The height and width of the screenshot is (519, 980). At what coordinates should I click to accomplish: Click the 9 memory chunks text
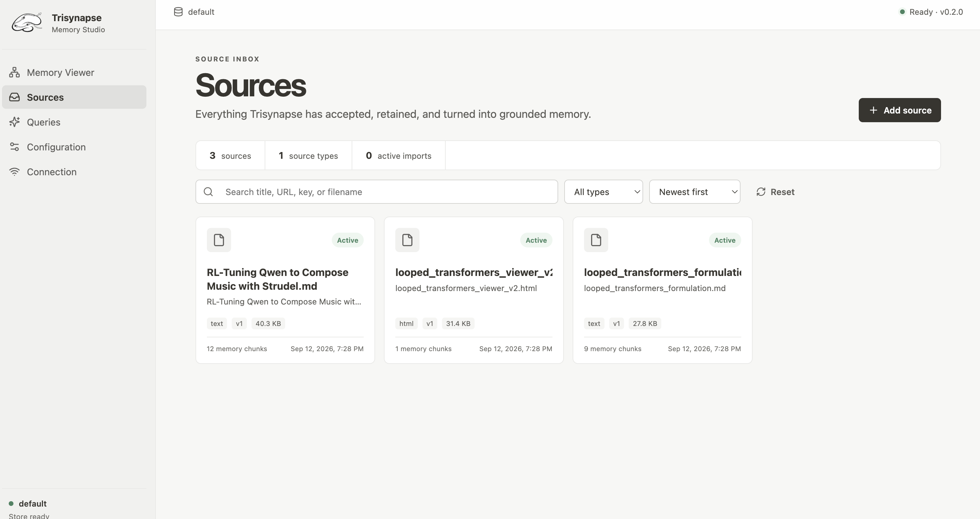pos(613,349)
